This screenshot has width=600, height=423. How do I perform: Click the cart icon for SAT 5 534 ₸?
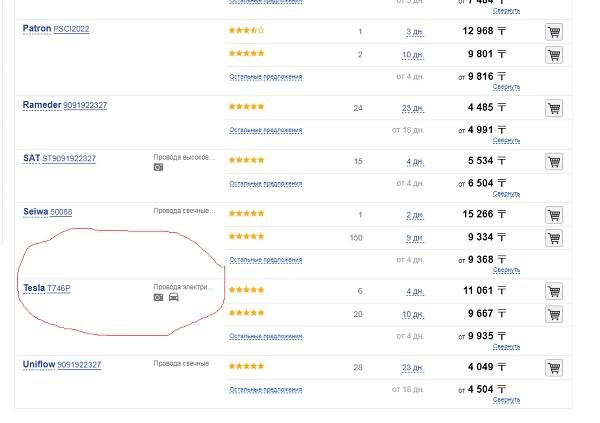coord(553,161)
